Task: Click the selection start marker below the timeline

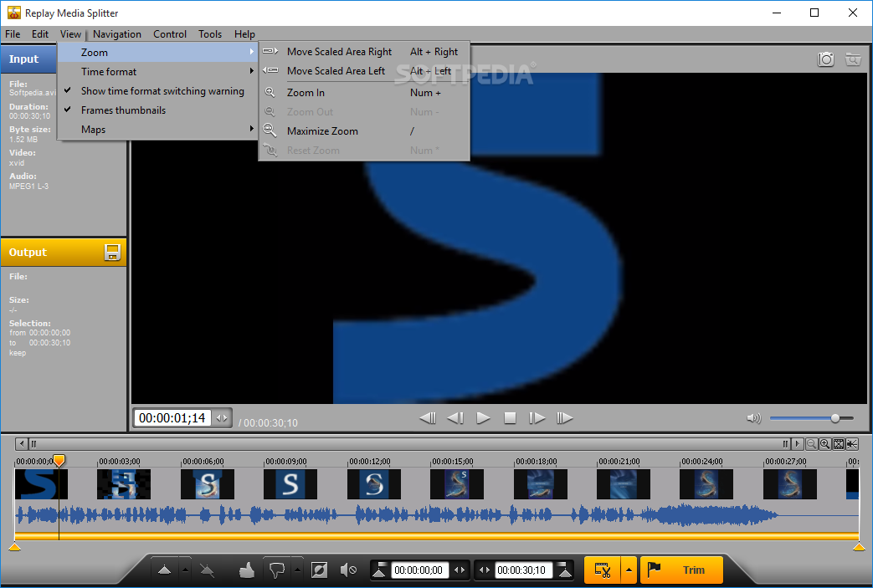Action: click(x=15, y=547)
